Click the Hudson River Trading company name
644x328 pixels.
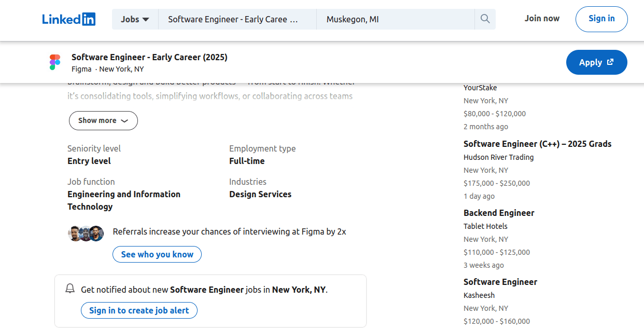pos(499,157)
